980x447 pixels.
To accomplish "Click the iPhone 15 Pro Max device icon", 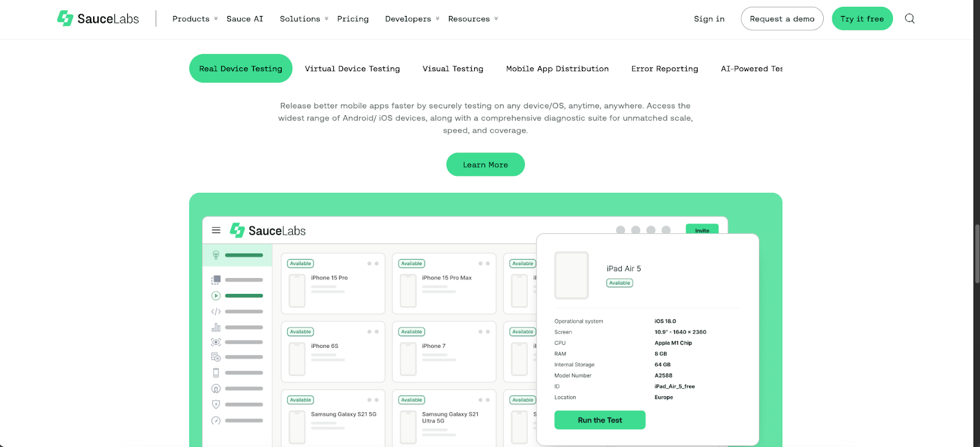I will 408,291.
